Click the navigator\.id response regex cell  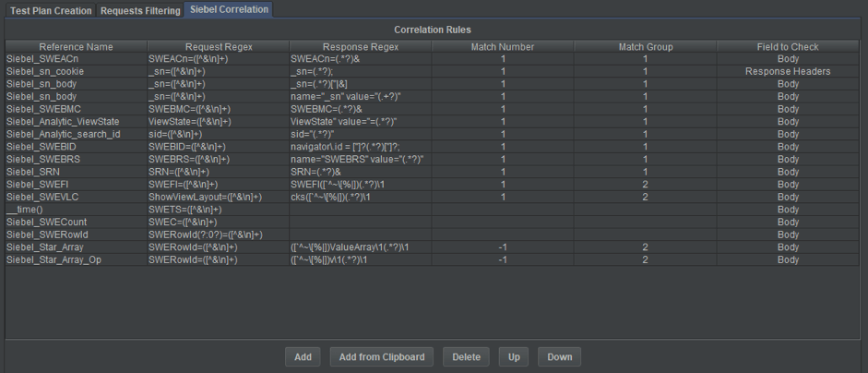pyautogui.click(x=361, y=147)
